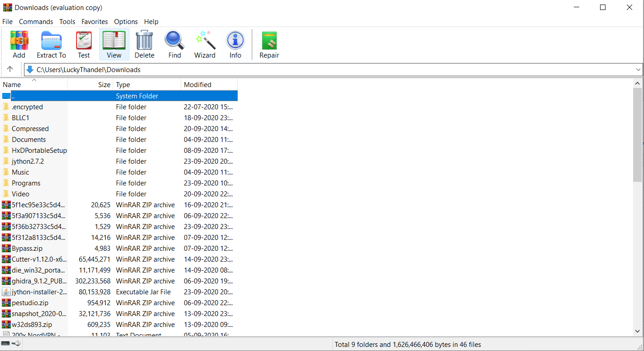Click the vertical scrollbar up arrow
Image resolution: width=644 pixels, height=351 pixels.
click(x=638, y=83)
